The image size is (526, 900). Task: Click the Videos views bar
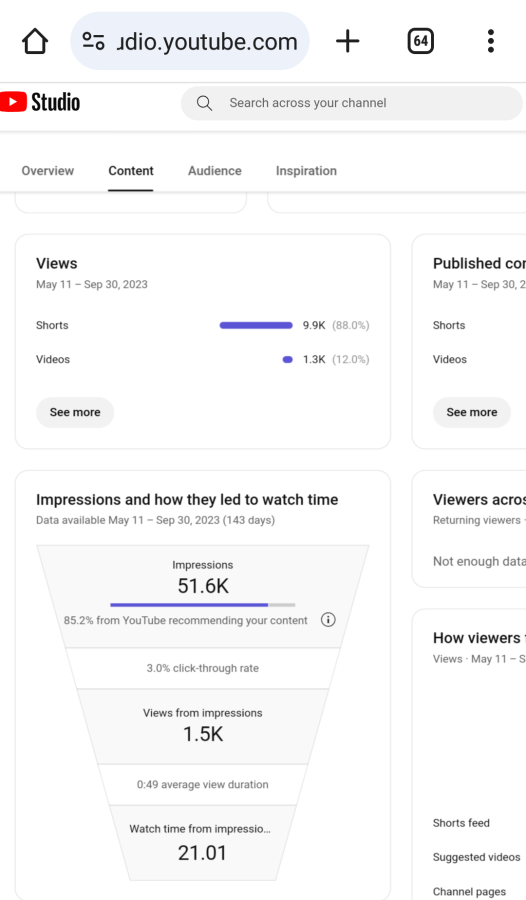[288, 360]
